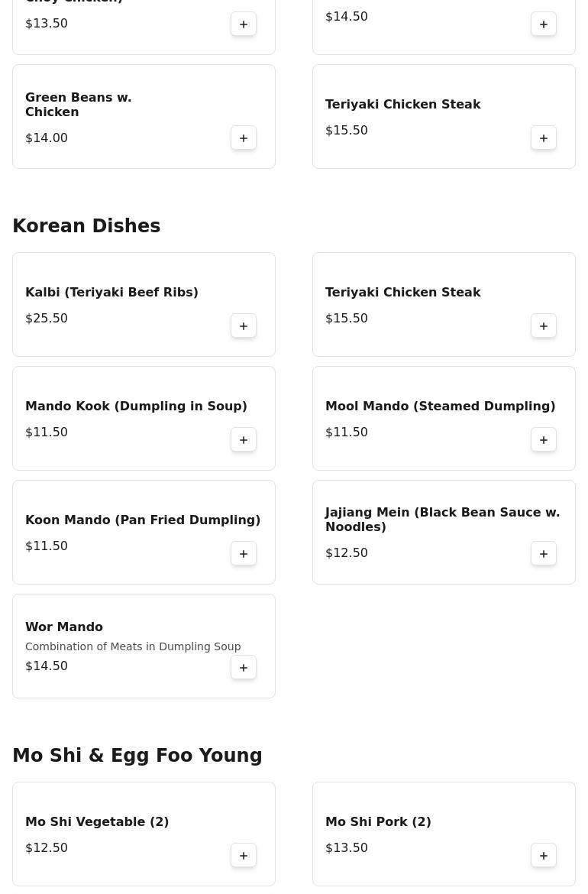Add Korean Dishes' Teriyaki Chicken Steak
The width and height of the screenshot is (588, 894).
pyautogui.click(x=544, y=326)
